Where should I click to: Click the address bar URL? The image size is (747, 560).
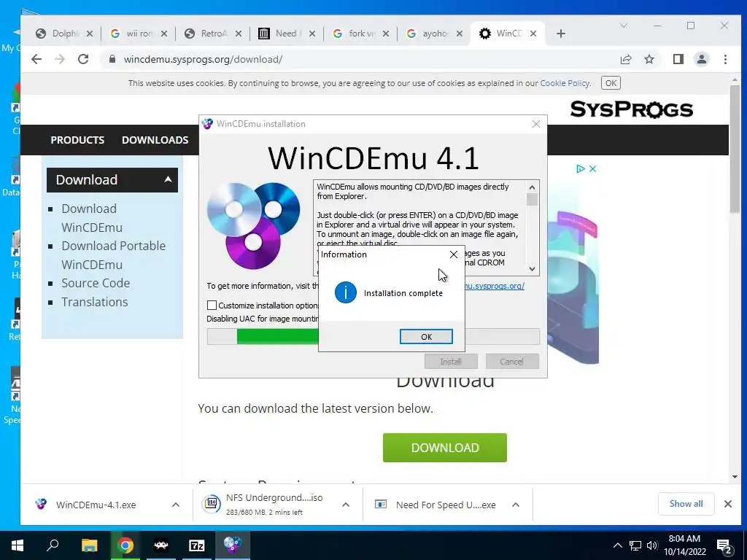pos(203,60)
